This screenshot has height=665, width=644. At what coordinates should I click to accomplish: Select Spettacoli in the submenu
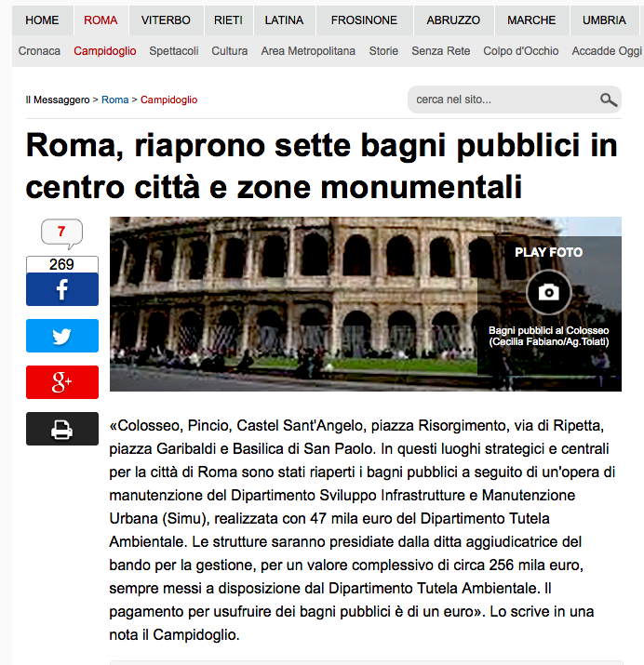point(174,51)
